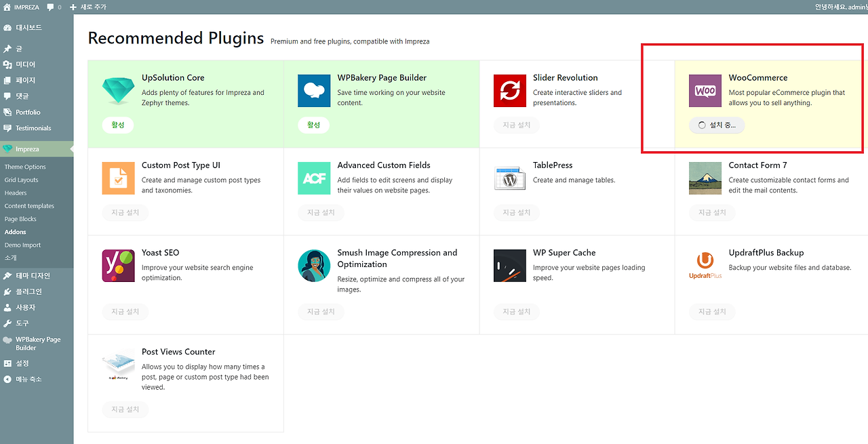Click the UpdraftPlus Backup logo

[705, 266]
